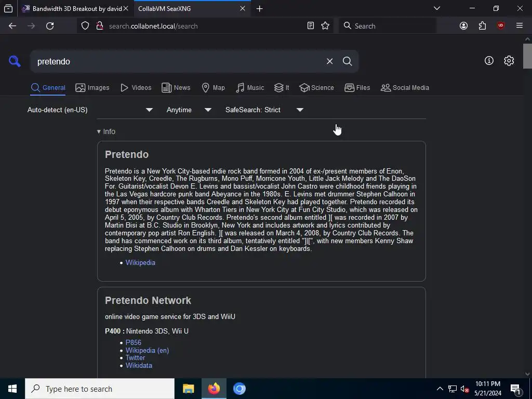
Task: Go back to previous page
Action: [x=12, y=26]
